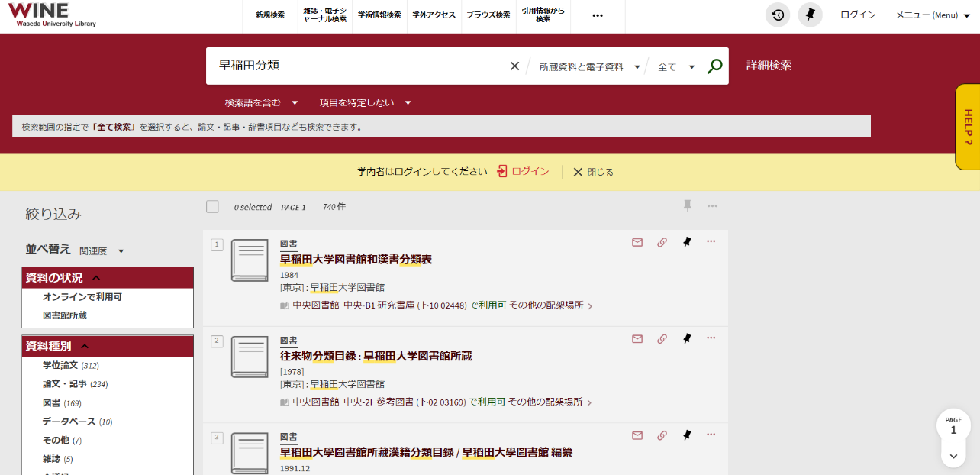The image size is (980, 475).
Task: Open the 検索語を含む match dropdown
Action: (x=261, y=102)
